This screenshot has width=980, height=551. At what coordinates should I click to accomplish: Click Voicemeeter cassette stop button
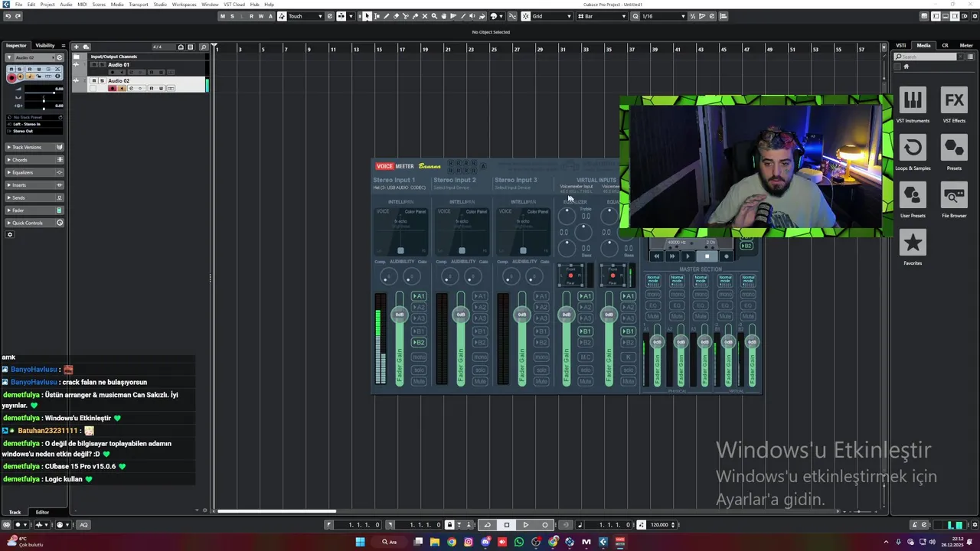[x=706, y=256]
